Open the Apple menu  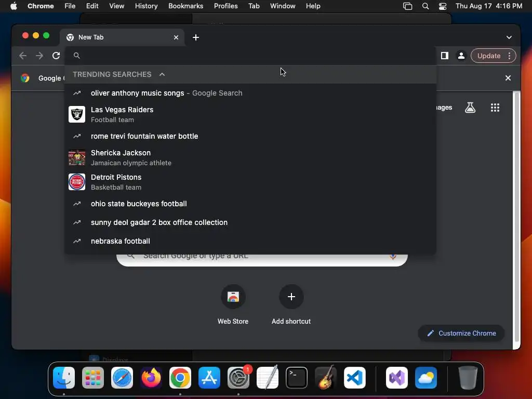tap(14, 6)
